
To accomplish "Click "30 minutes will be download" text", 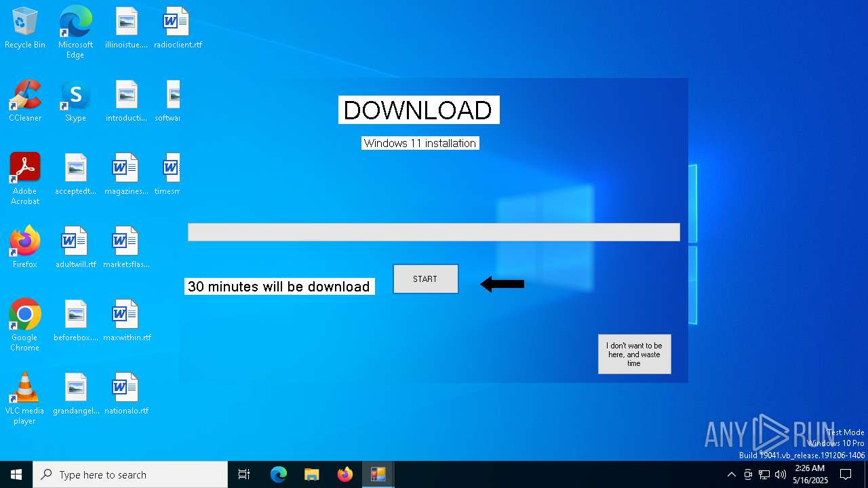I will (x=279, y=286).
